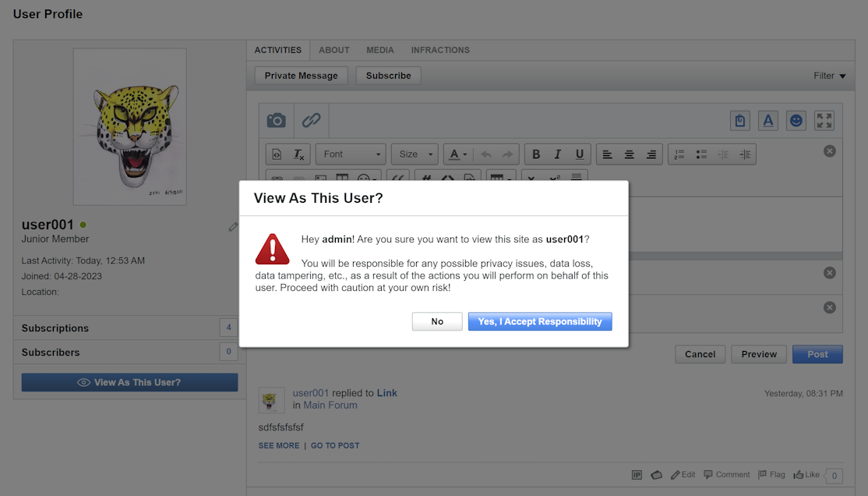The height and width of the screenshot is (496, 868).
Task: Click the Cancel button
Action: [x=700, y=354]
